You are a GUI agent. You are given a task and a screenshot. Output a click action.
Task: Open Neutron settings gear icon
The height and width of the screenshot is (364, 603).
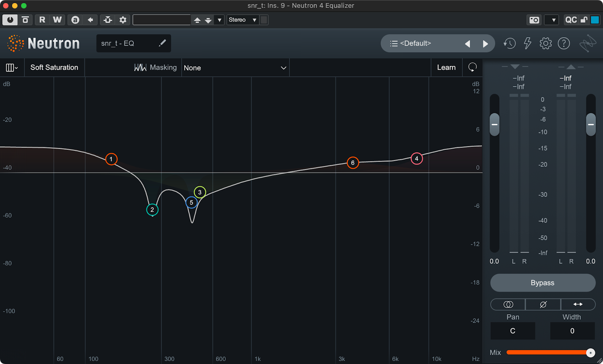(545, 43)
